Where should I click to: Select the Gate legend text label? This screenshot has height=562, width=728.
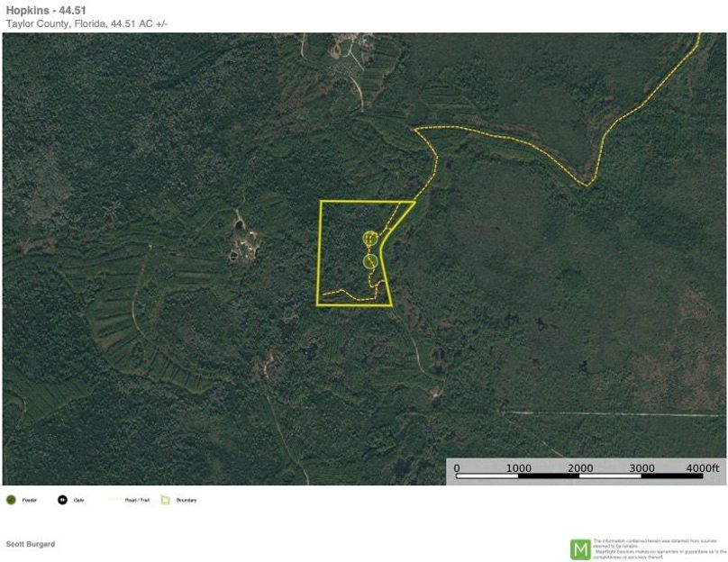79,500
